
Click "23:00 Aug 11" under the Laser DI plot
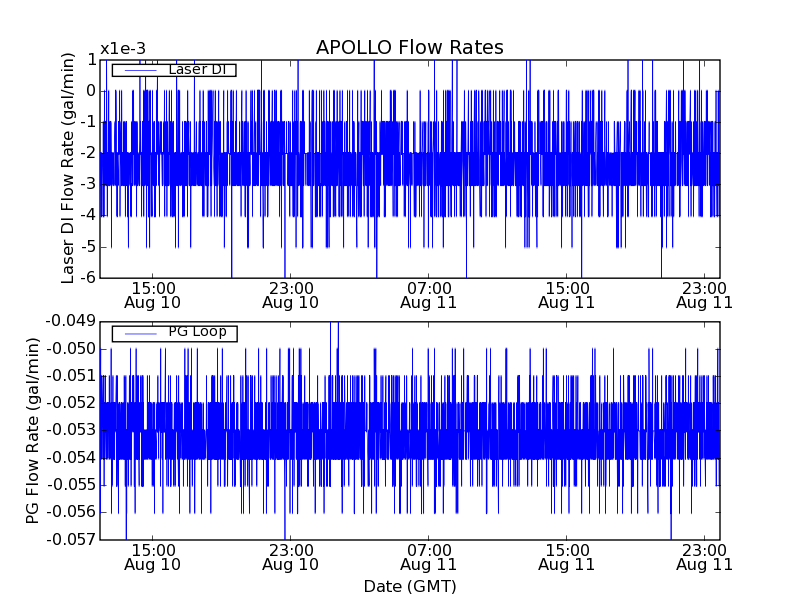tap(705, 296)
